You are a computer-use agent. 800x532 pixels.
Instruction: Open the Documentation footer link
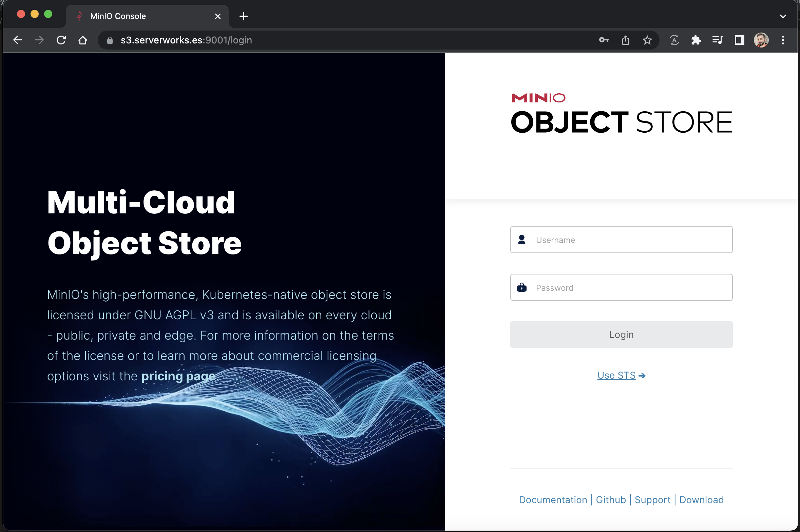[553, 500]
